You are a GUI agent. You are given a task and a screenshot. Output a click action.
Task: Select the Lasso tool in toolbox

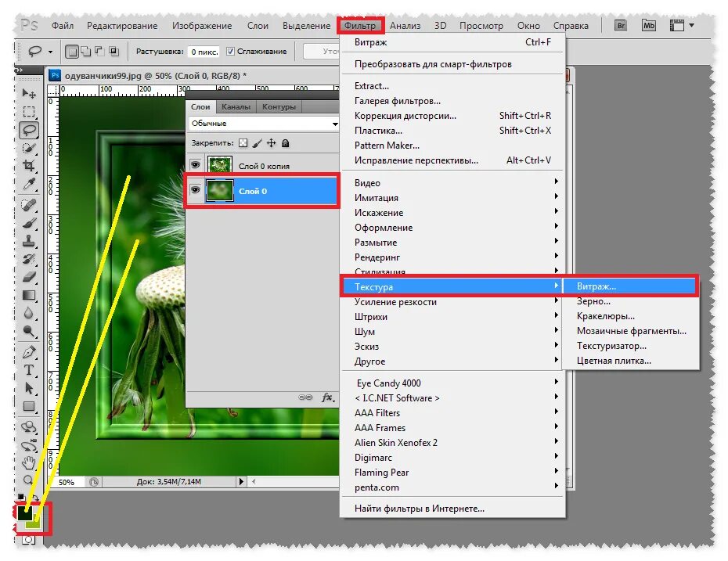point(29,131)
